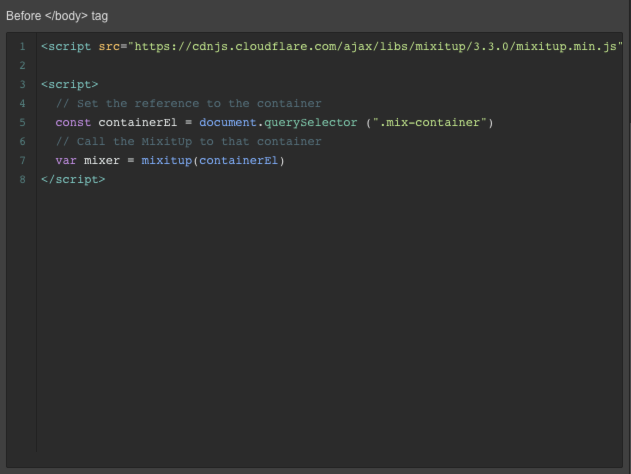Viewport: 631px width, 474px height.
Task: Click the opening <script> tag on line 3
Action: (x=70, y=84)
